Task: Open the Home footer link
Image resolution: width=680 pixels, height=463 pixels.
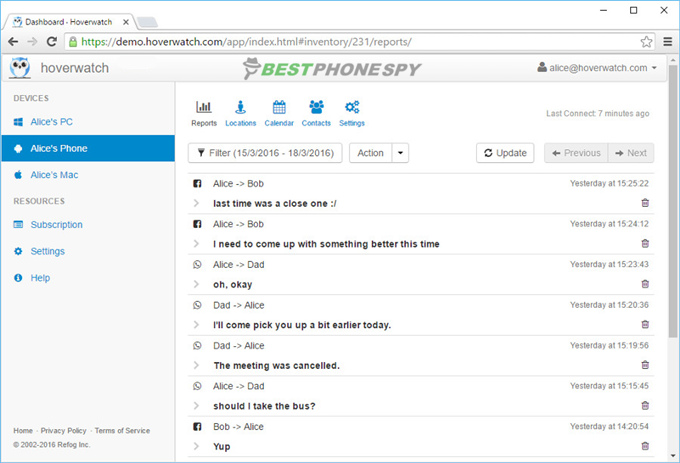Action: [23, 430]
